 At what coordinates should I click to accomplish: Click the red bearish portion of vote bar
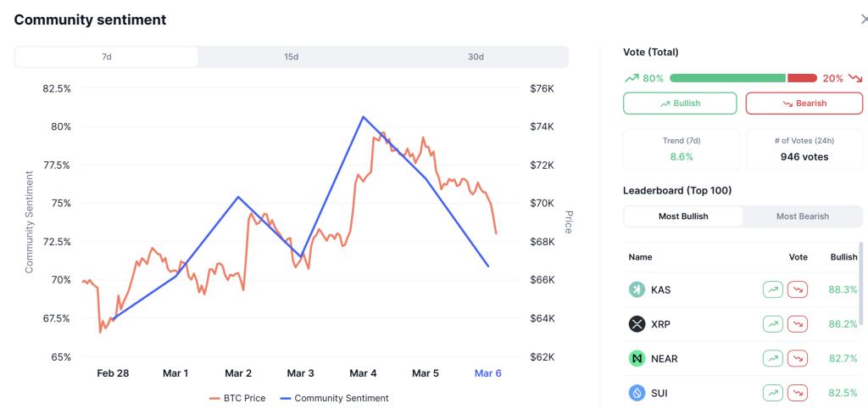pyautogui.click(x=802, y=78)
